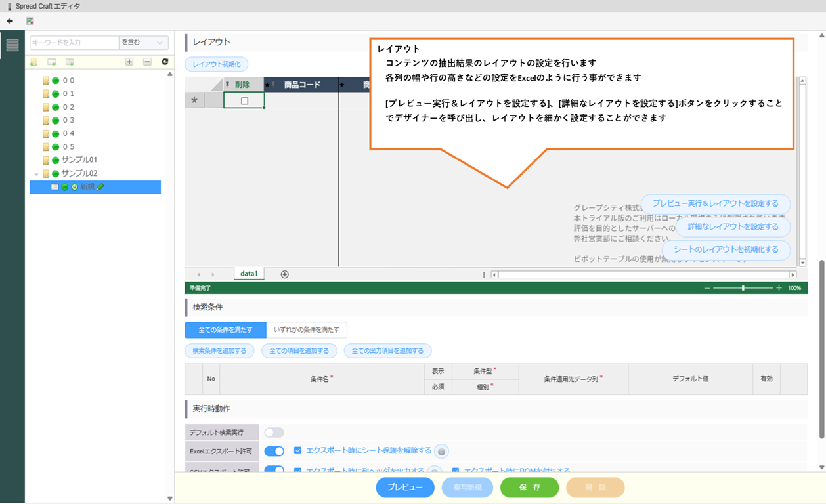Collapse all tree nodes with minus icon
This screenshot has width=826, height=504.
click(147, 62)
